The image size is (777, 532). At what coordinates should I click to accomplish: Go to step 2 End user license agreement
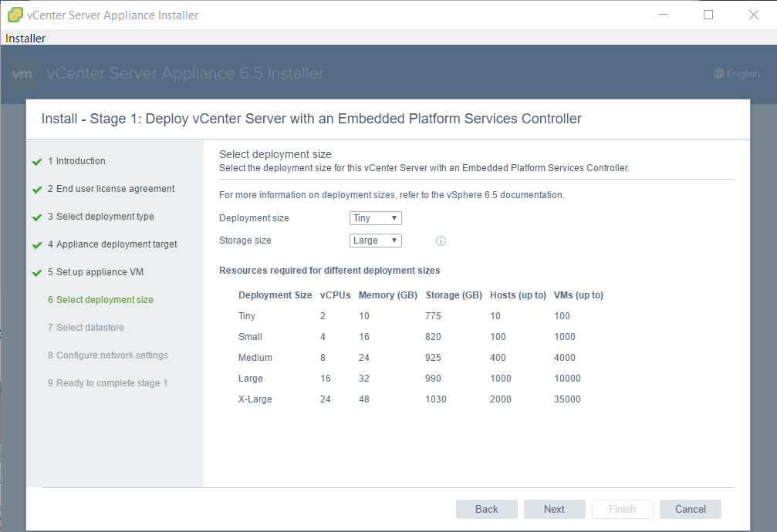point(111,189)
